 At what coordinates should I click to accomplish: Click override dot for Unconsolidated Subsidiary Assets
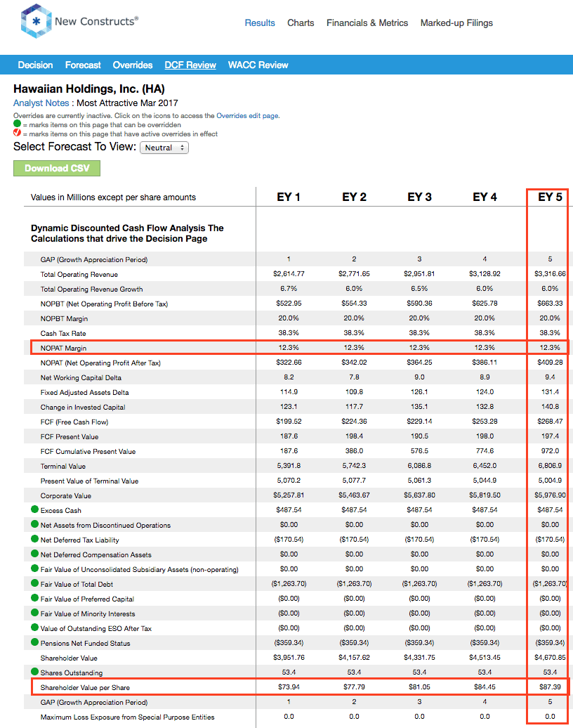(34, 568)
